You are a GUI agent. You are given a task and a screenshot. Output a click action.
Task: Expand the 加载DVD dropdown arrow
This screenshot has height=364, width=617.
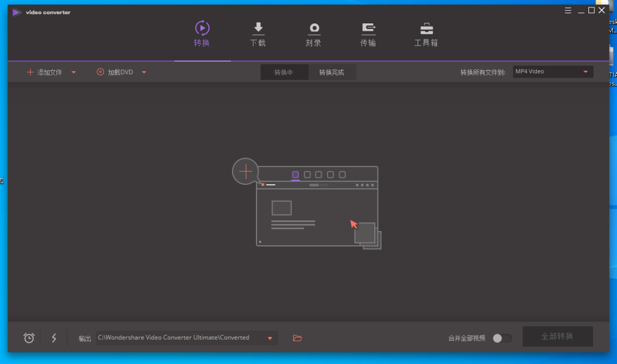[144, 72]
